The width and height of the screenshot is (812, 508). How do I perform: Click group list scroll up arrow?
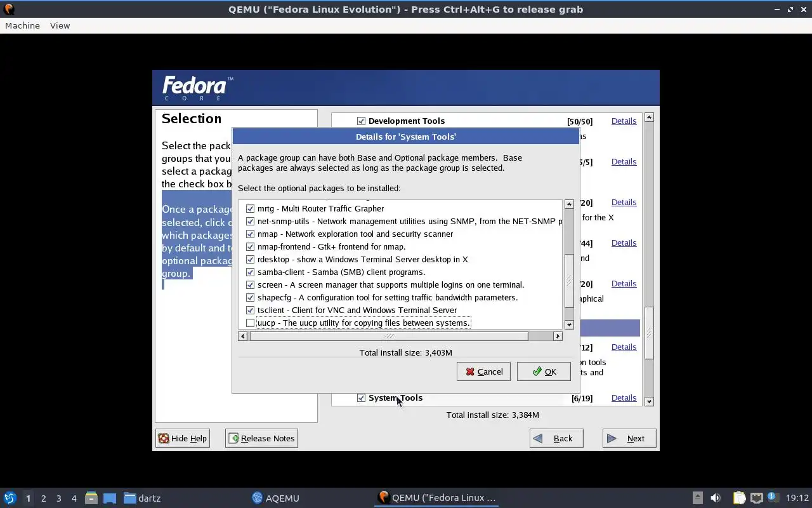649,117
